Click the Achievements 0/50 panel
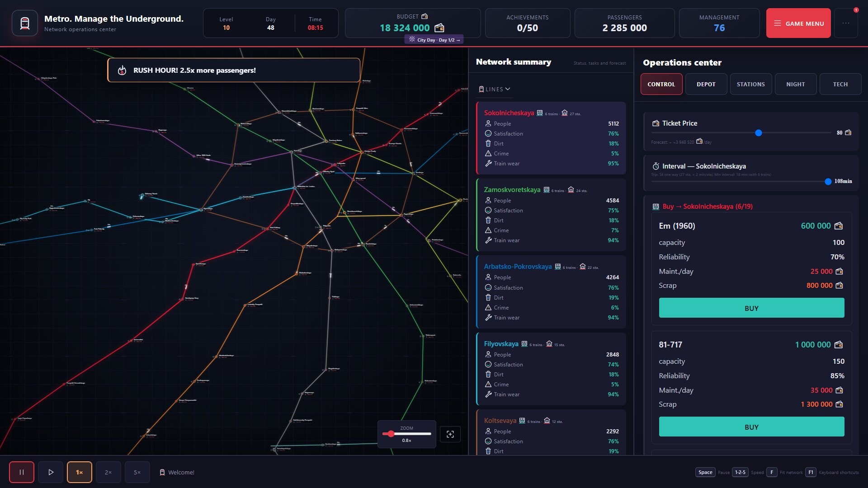The image size is (868, 488). pos(528,23)
